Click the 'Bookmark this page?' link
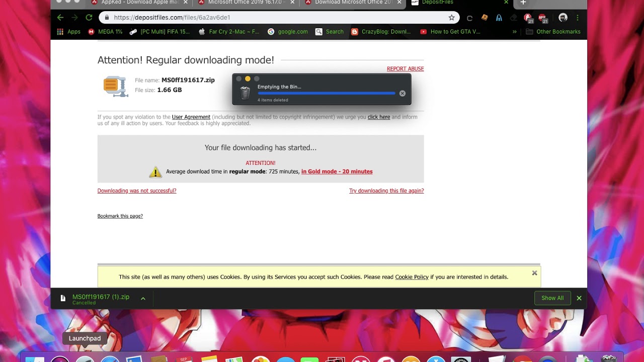Screen dimensions: 644x362 [120, 216]
